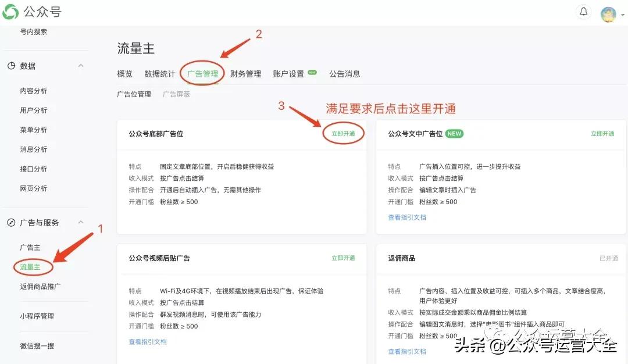Viewport: 628px width, 364px height.
Task: Click the NEW badge on 公众号文中广告位 card
Action: [x=454, y=133]
